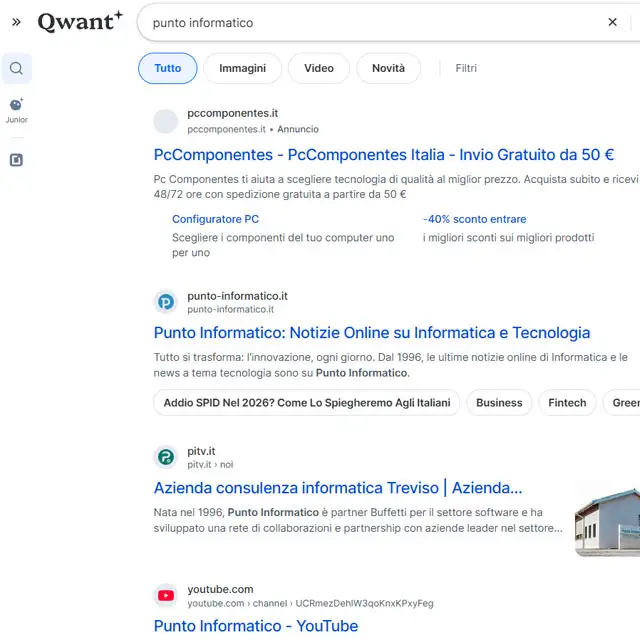
Task: Click the punto-informatico.it site name
Action: (x=238, y=296)
